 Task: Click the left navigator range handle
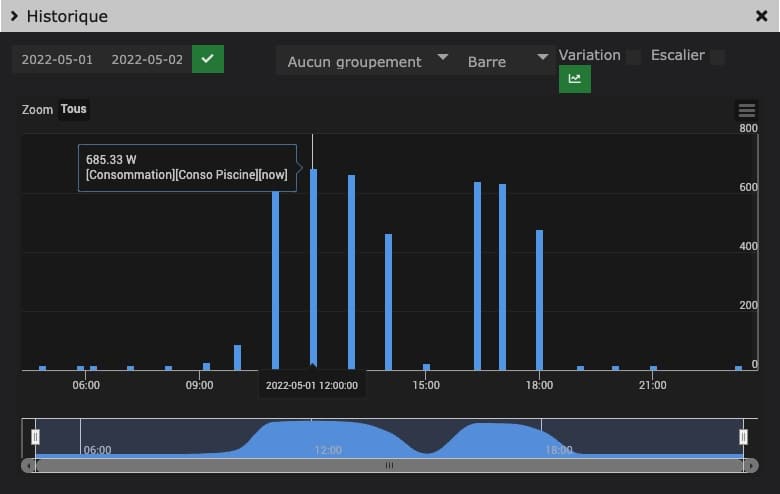[x=35, y=437]
